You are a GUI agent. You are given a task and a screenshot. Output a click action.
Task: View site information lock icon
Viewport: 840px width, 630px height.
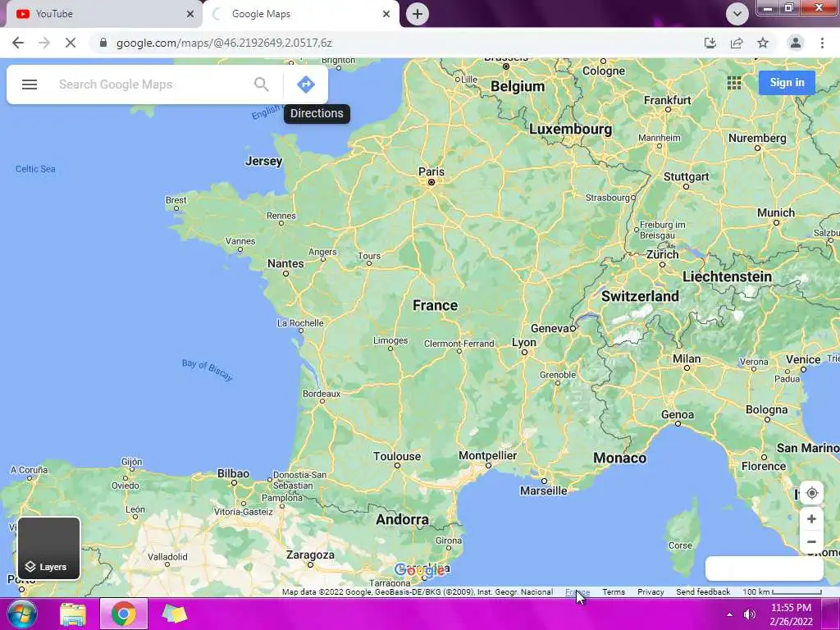pos(103,43)
